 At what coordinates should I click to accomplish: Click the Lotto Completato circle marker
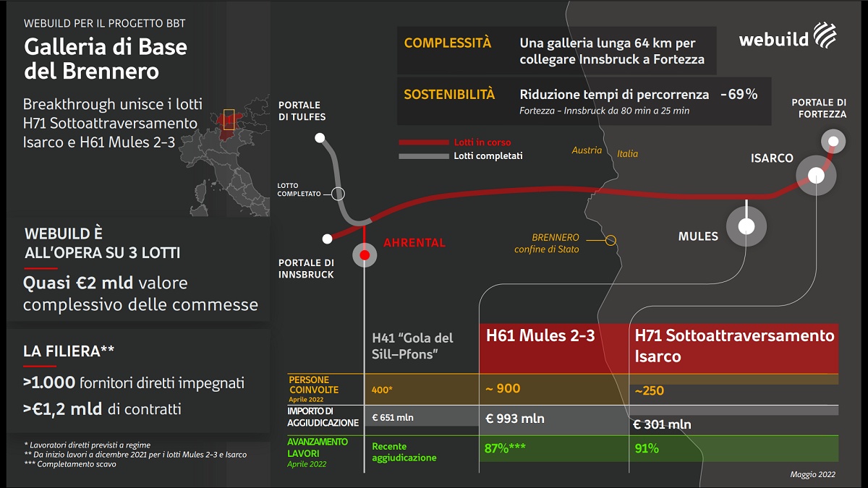pyautogui.click(x=338, y=194)
